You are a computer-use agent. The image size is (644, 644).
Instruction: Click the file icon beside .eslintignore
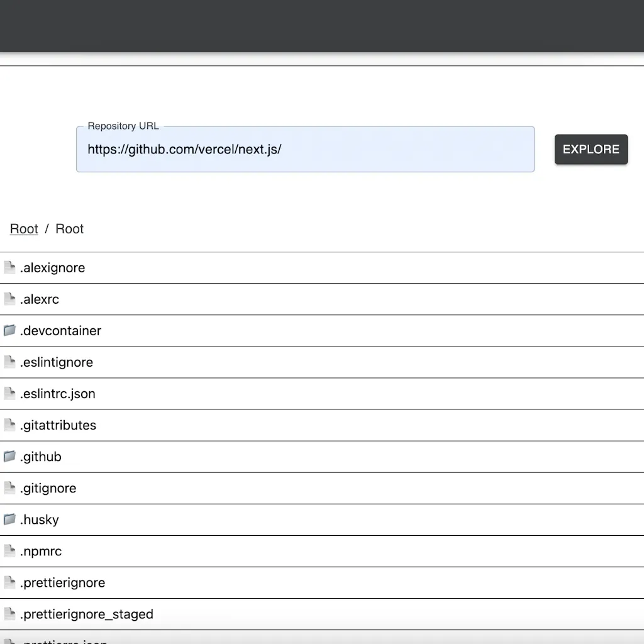pyautogui.click(x=9, y=362)
